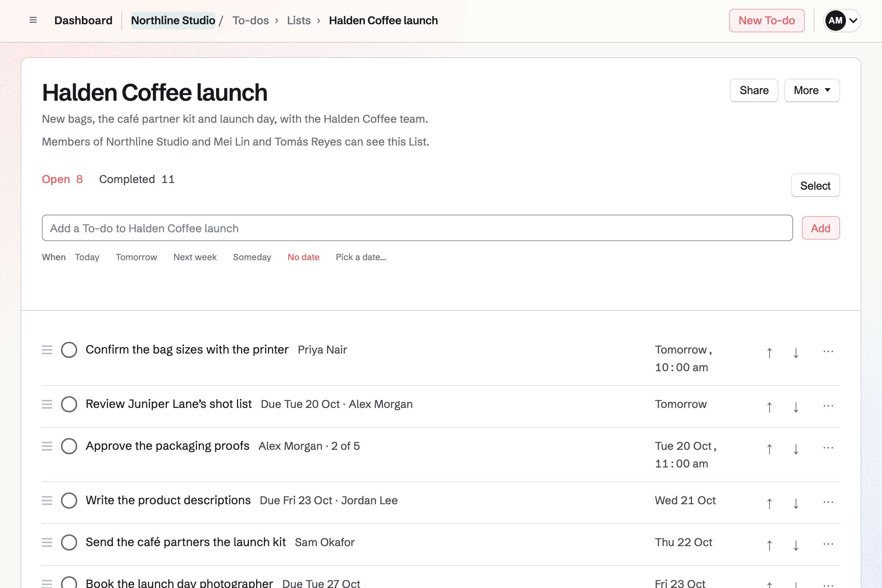
Task: Move 'Write the product descriptions' down
Action: (x=796, y=503)
